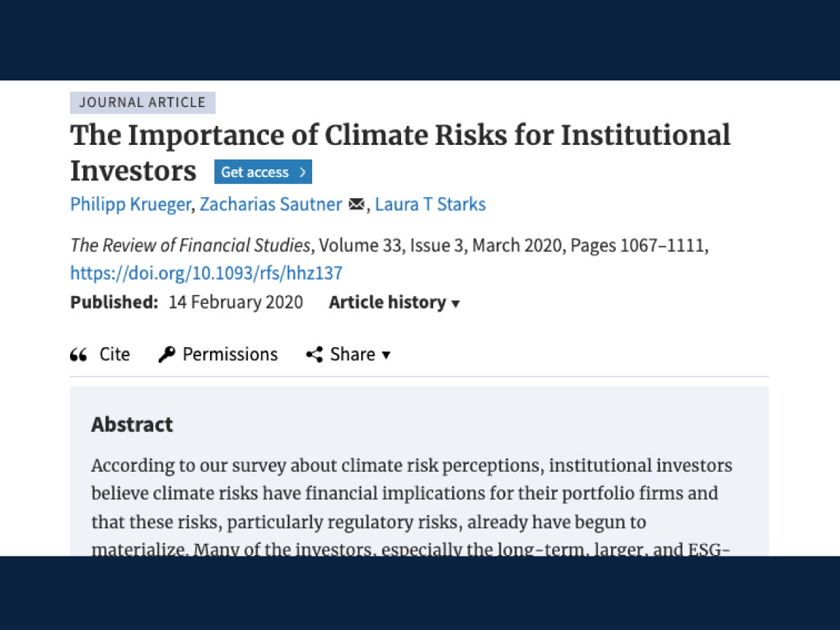Click the Abstract heading

[x=132, y=424]
